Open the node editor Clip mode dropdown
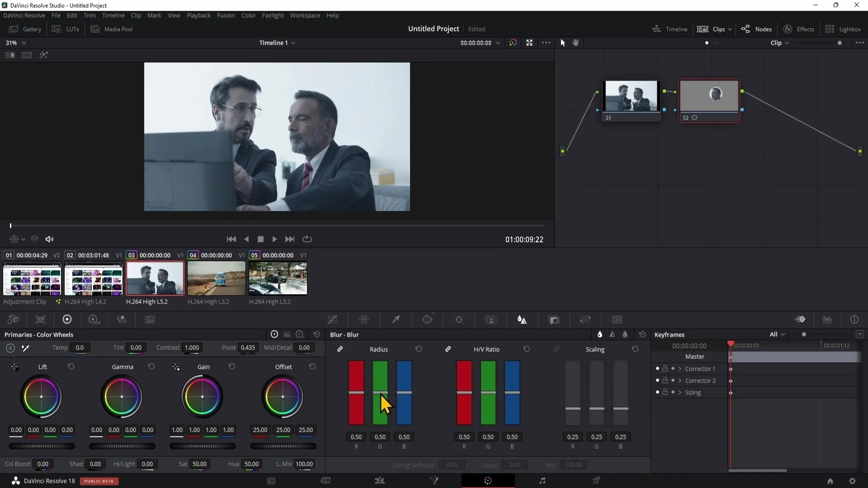868x488 pixels. click(780, 42)
